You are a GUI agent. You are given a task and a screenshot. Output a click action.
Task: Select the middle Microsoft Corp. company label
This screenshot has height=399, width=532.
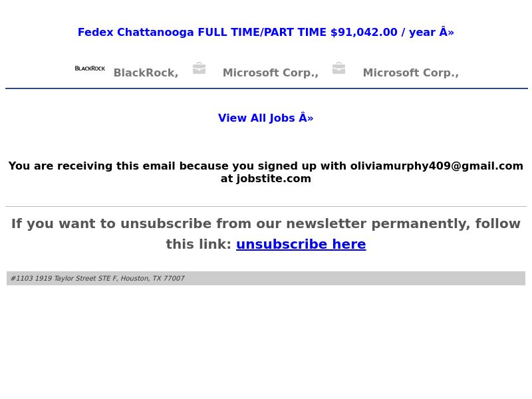(x=271, y=72)
